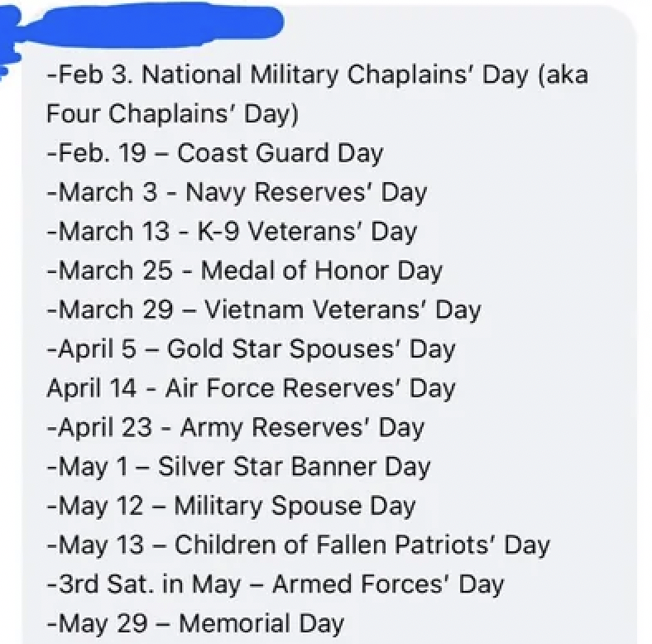This screenshot has width=652, height=644.
Task: Select the April 14 Air Force Reserves' Day line
Action: click(252, 388)
